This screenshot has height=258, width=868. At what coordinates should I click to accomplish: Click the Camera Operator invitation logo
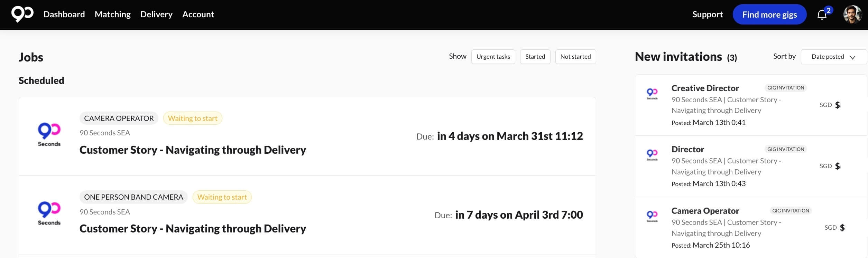click(652, 216)
